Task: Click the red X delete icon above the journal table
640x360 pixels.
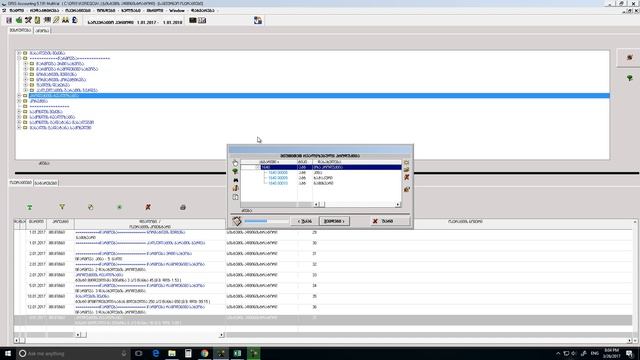Action: pos(148,207)
